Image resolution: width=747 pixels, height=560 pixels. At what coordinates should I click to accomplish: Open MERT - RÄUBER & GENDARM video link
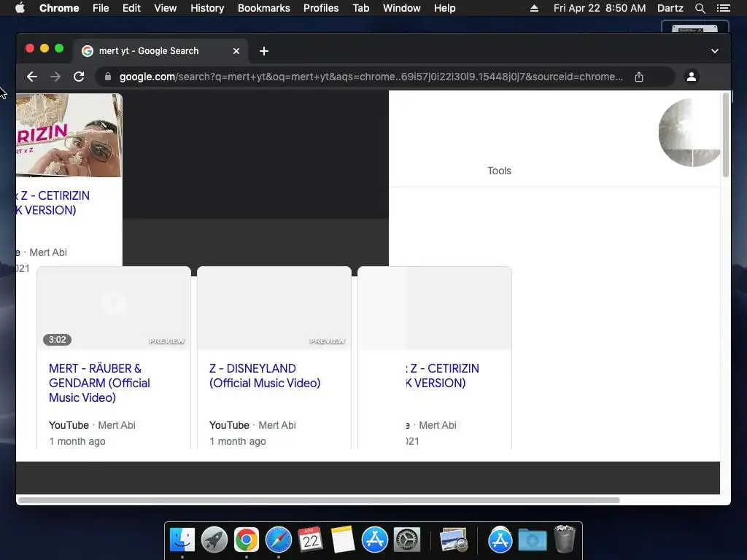pos(99,383)
